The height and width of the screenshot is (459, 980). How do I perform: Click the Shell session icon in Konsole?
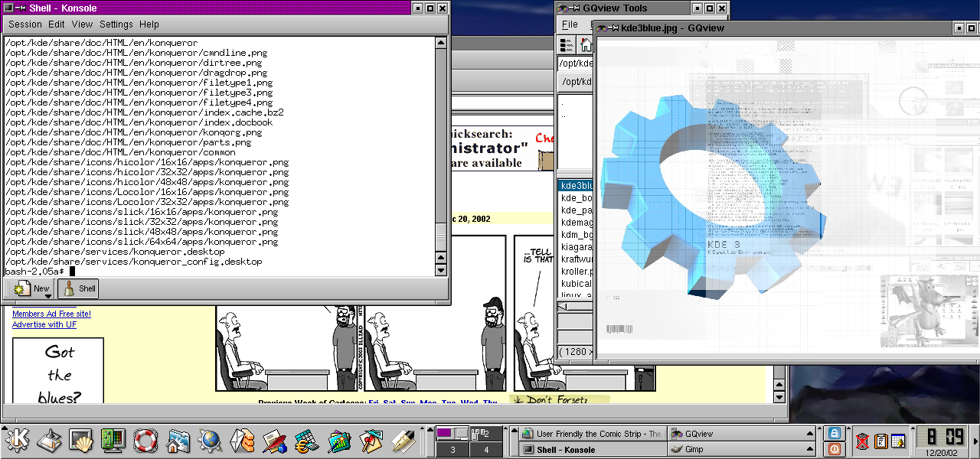78,288
